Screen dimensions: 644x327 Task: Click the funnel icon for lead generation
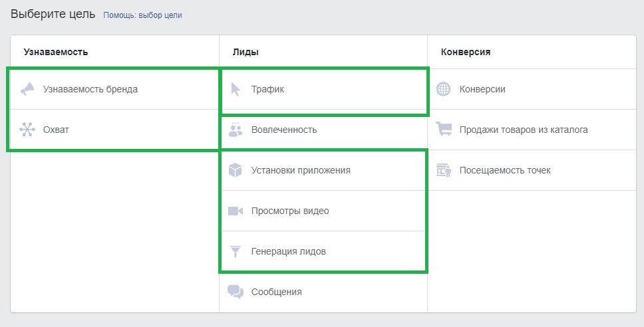pos(236,252)
